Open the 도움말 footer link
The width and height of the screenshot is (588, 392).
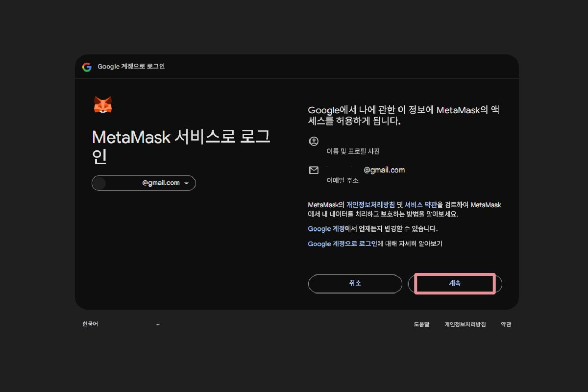click(421, 324)
